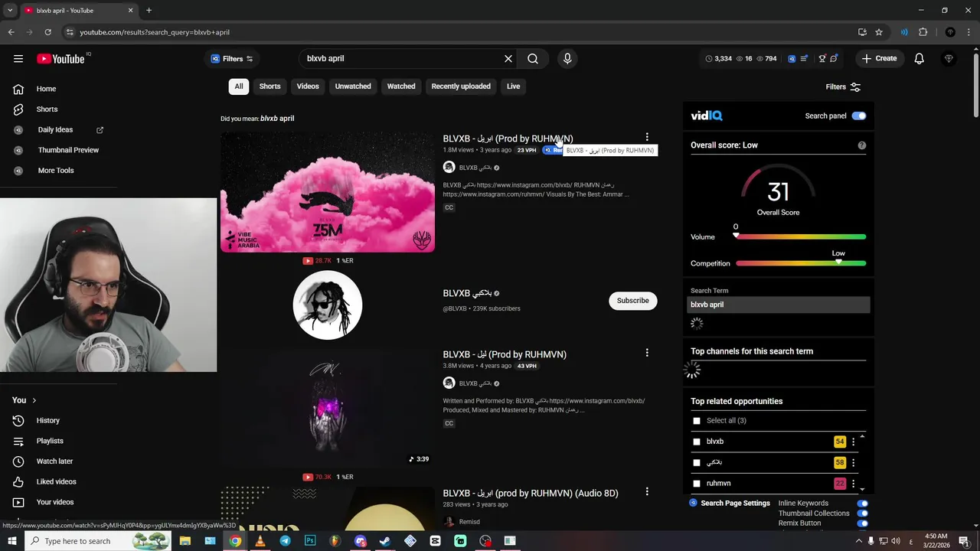Open the notifications bell
The image size is (980, 551).
pyautogui.click(x=919, y=58)
